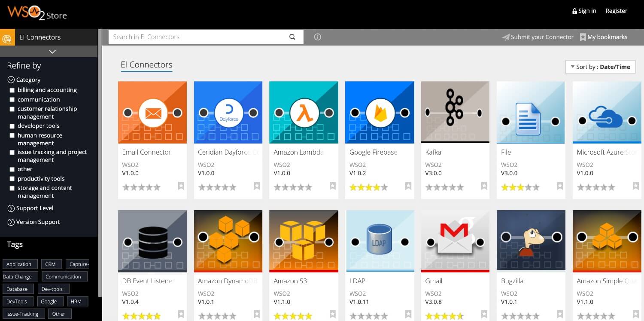
Task: Open Amazon S3 connector icon
Action: coord(304,241)
